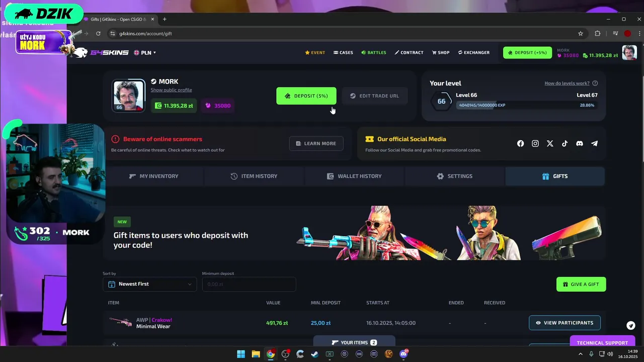Click the large Mork profile picture
The height and width of the screenshot is (362, 644).
(128, 96)
